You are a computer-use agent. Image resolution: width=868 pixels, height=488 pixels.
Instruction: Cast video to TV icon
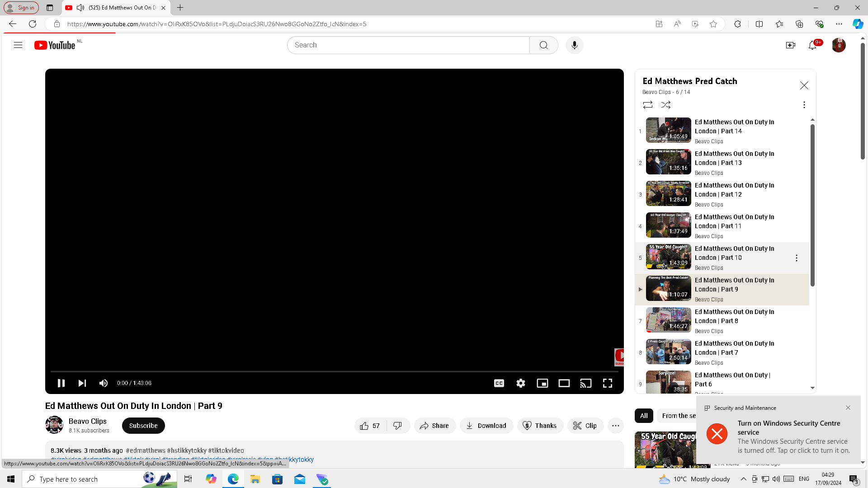click(x=586, y=383)
